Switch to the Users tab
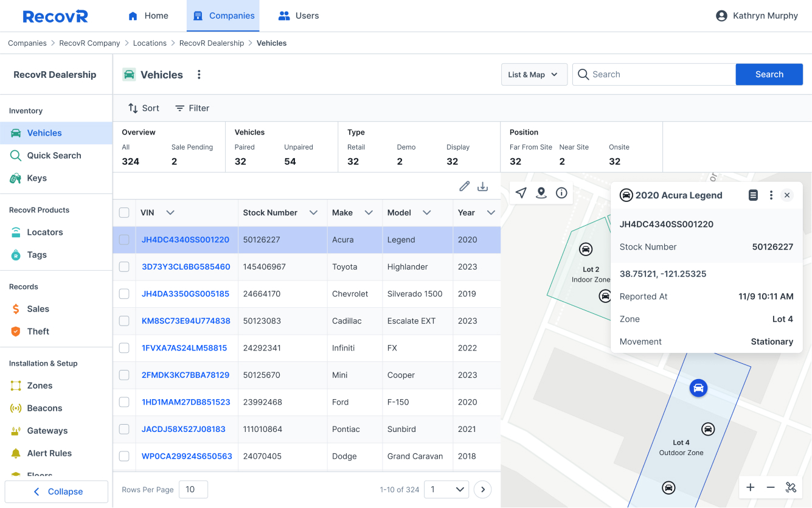The image size is (812, 508). 298,15
